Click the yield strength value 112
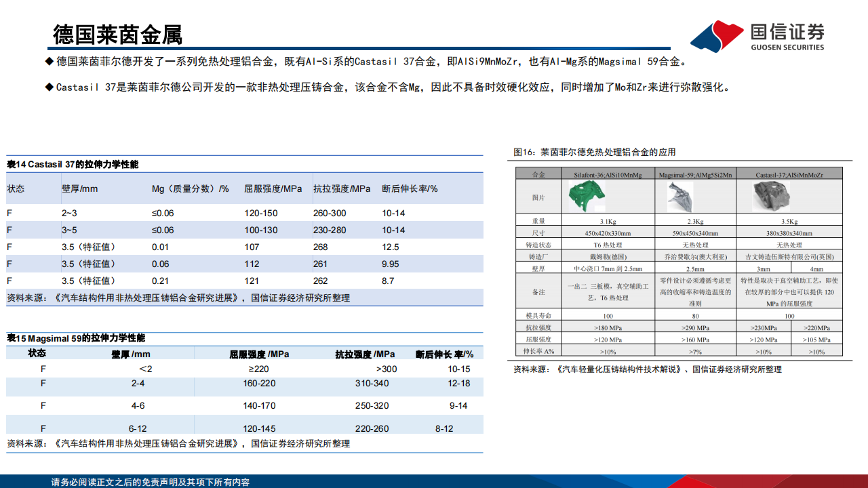The height and width of the screenshot is (488, 868). [x=252, y=264]
